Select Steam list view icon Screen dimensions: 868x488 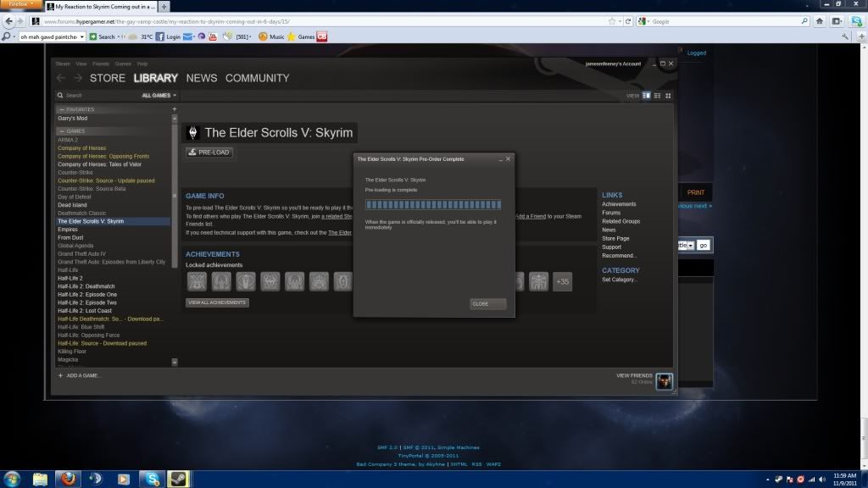coord(657,96)
